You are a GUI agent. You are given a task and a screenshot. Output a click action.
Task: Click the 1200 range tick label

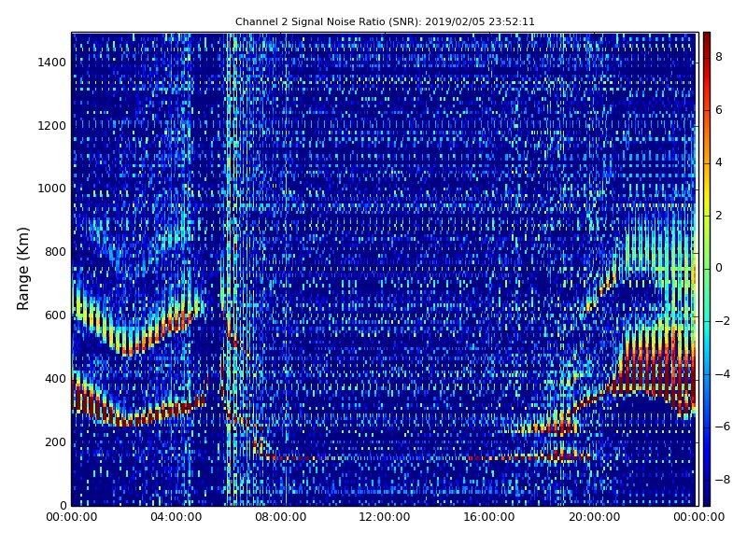[x=52, y=126]
